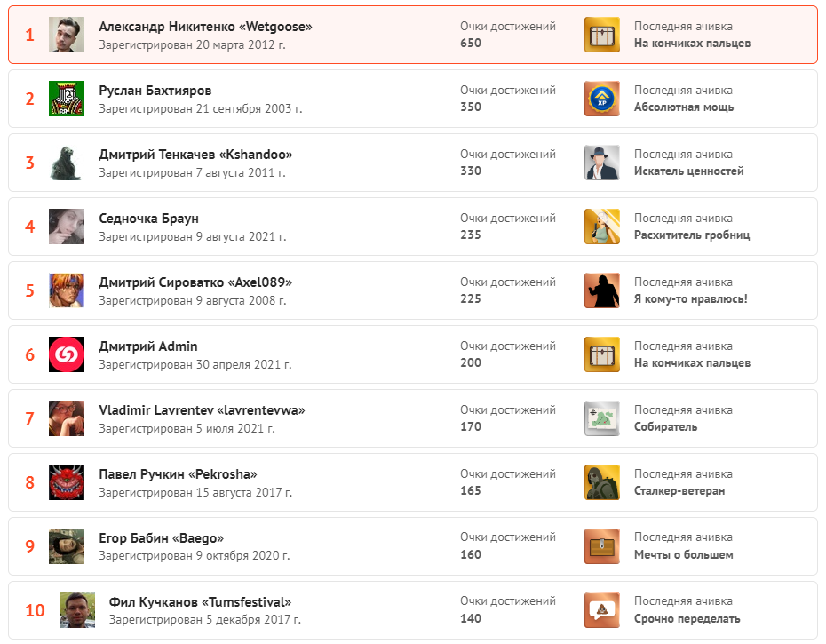This screenshot has height=644, width=826.
Task: Open Дмитрий Admin profile name
Action: point(148,346)
